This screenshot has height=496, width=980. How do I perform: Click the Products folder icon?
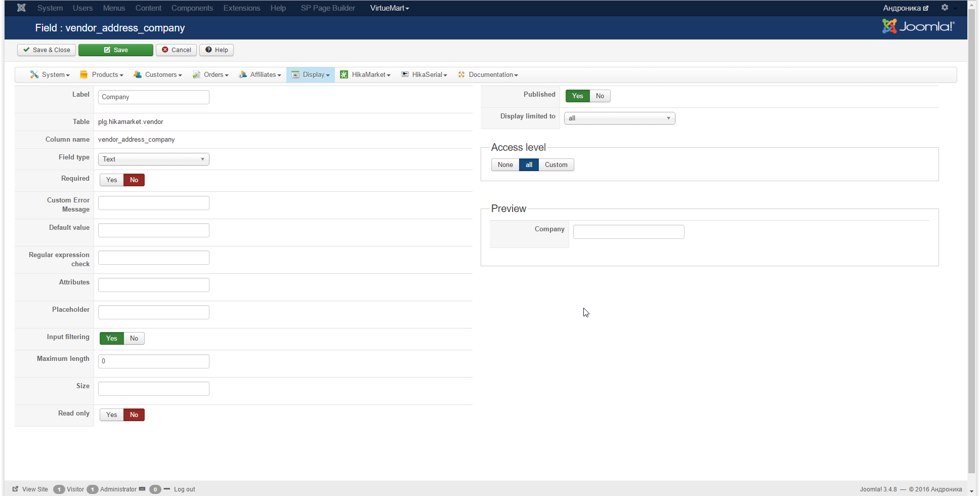84,74
